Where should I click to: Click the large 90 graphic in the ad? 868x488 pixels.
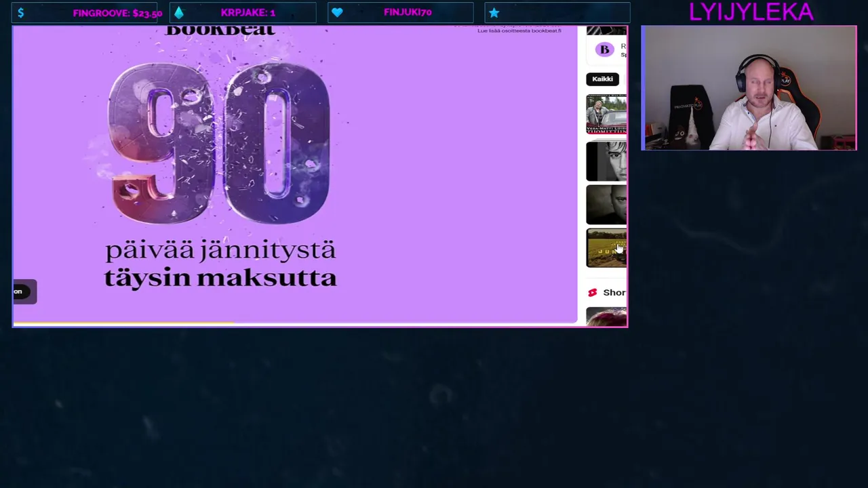point(218,143)
